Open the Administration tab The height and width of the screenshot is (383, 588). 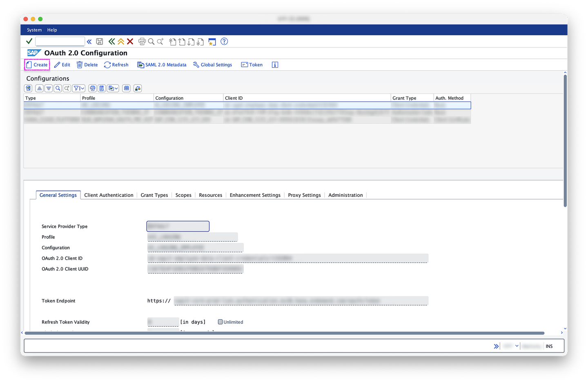coord(345,195)
